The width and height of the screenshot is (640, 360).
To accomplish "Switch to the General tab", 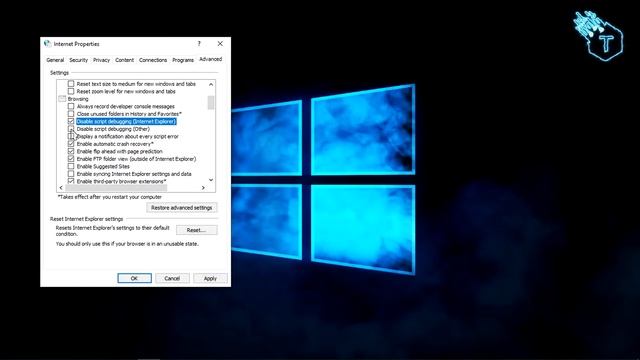I will tap(55, 60).
